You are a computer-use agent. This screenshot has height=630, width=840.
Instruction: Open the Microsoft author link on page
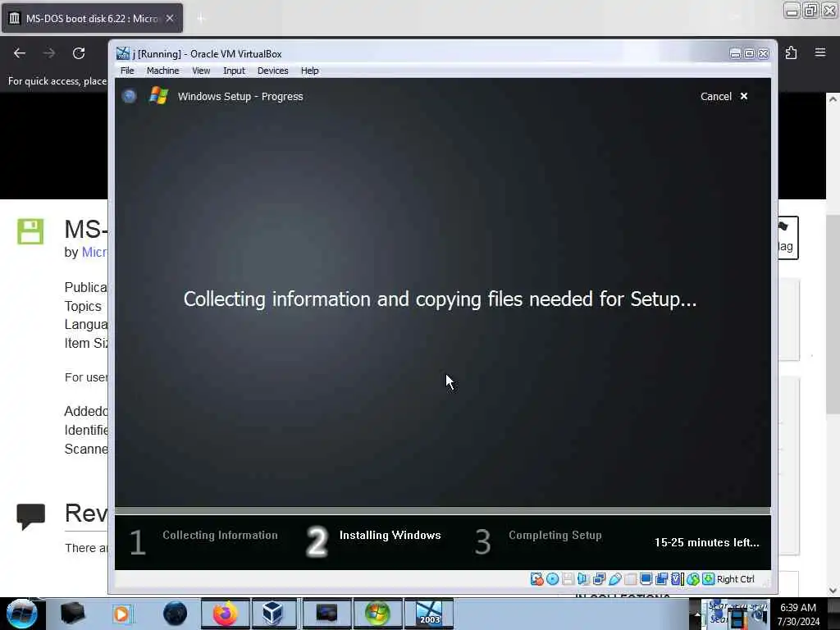point(94,252)
